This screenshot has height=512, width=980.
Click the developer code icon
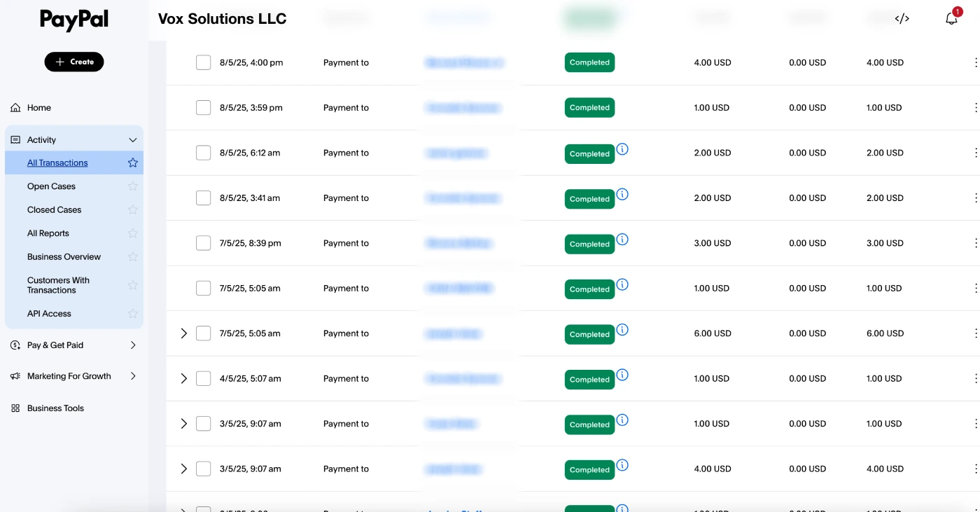tap(902, 18)
